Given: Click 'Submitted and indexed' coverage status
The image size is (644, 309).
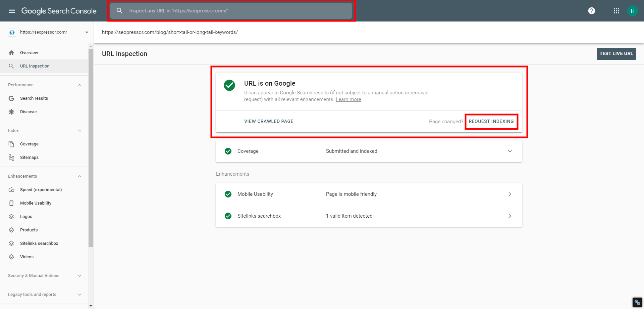Looking at the screenshot, I should pos(352,151).
